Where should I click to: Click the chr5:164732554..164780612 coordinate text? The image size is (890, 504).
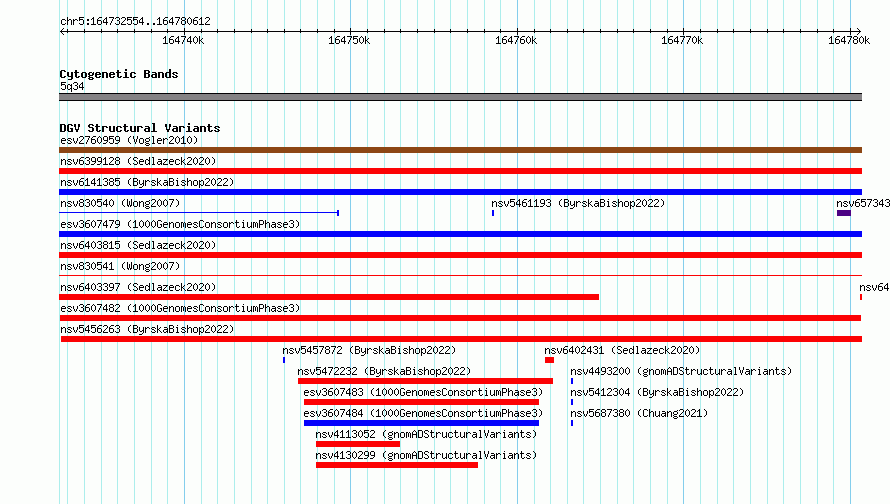pos(135,21)
